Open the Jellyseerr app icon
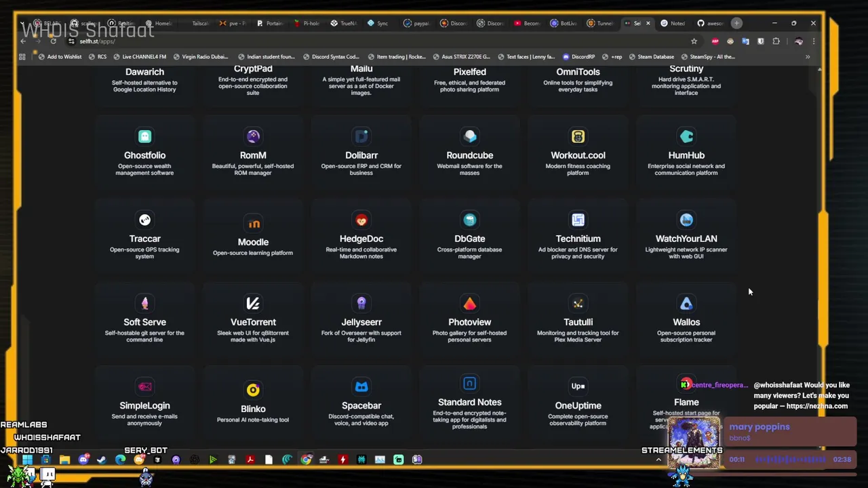 (361, 303)
